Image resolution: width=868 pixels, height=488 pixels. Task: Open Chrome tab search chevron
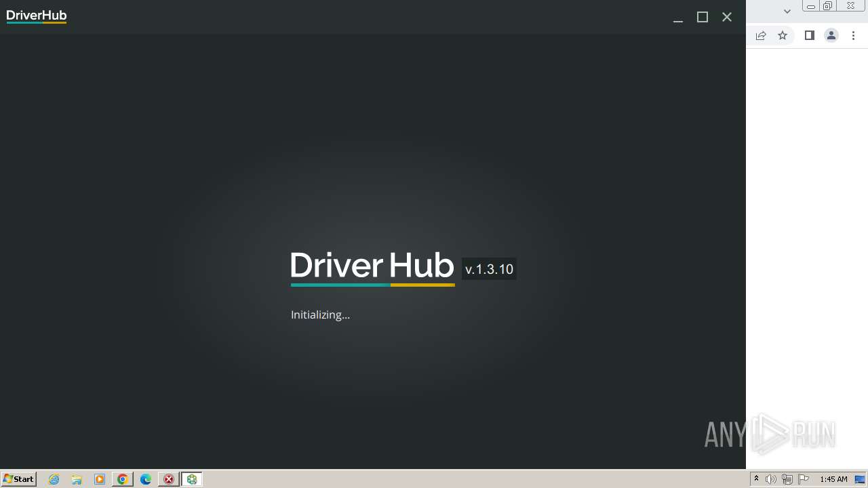(787, 11)
